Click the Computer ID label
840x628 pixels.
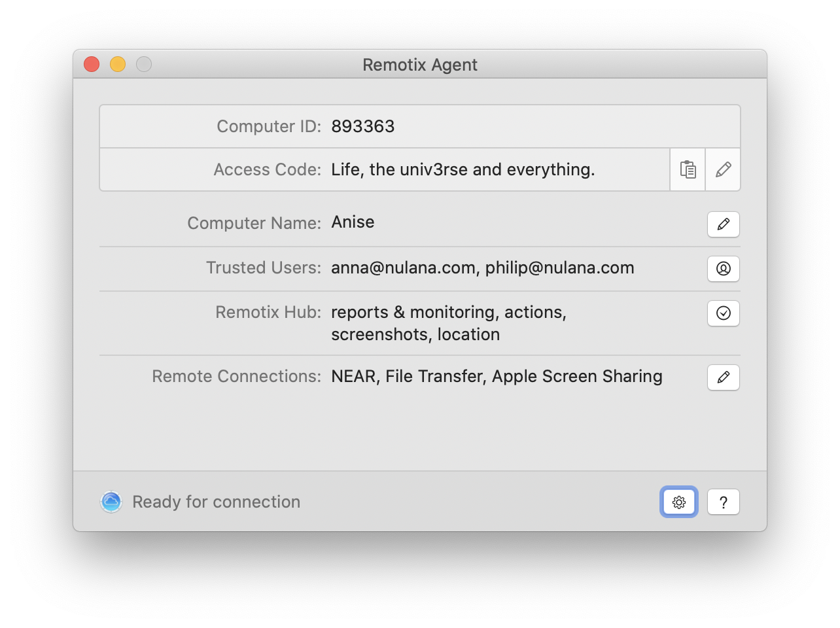269,126
